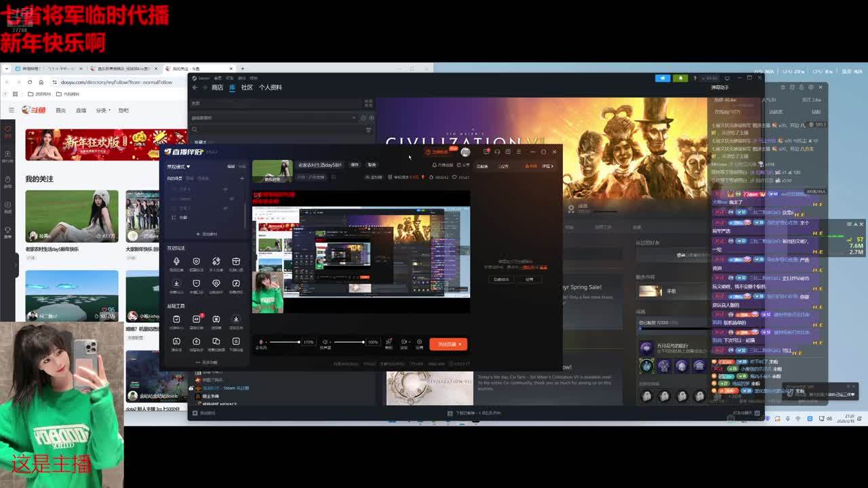
Task: Click the add scene plus icon
Action: [x=242, y=178]
